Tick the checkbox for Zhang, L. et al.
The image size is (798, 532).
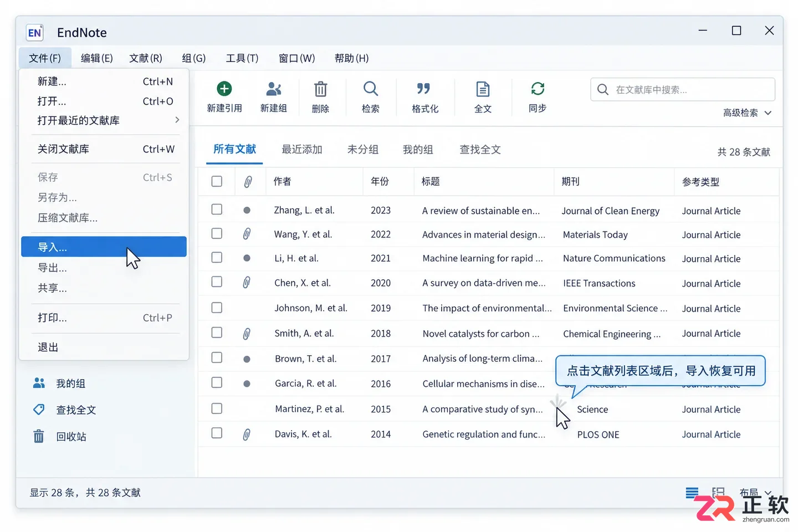pyautogui.click(x=217, y=209)
